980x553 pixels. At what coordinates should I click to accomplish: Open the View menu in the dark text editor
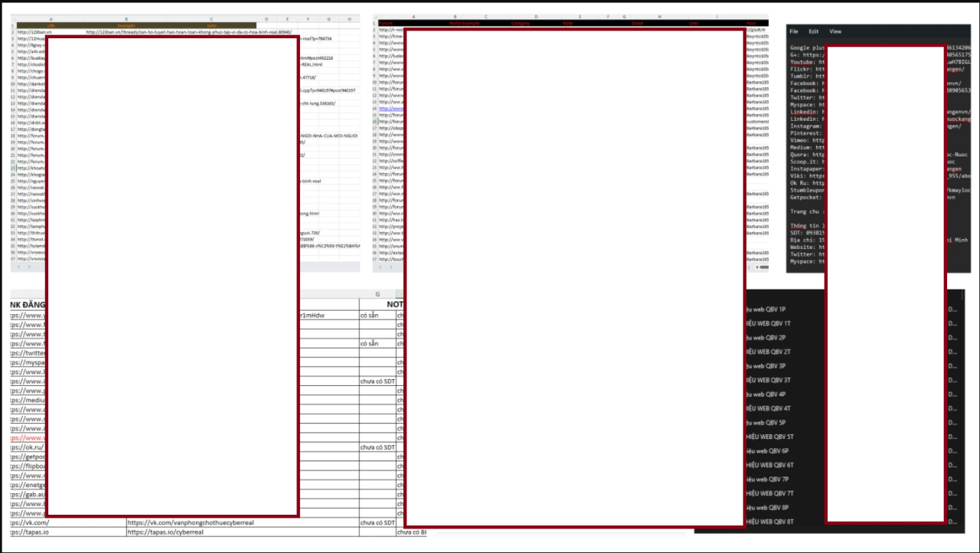(835, 31)
